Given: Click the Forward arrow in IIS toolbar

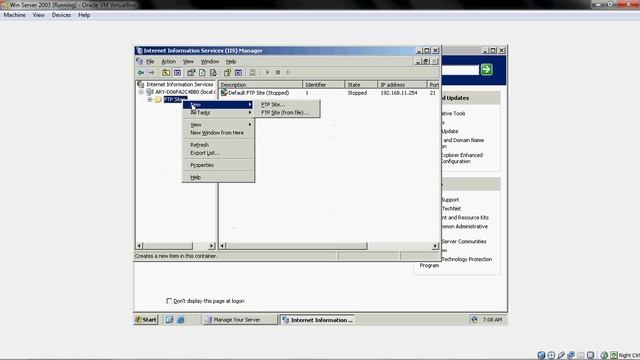Looking at the screenshot, I should pyautogui.click(x=151, y=73).
